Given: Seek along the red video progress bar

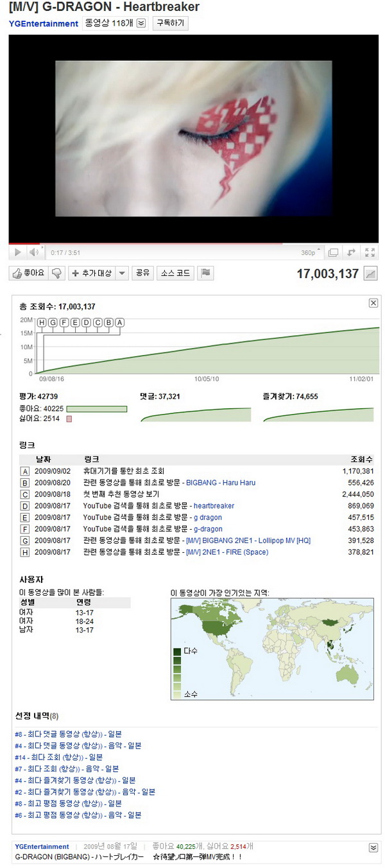Looking at the screenshot, I should (193, 244).
